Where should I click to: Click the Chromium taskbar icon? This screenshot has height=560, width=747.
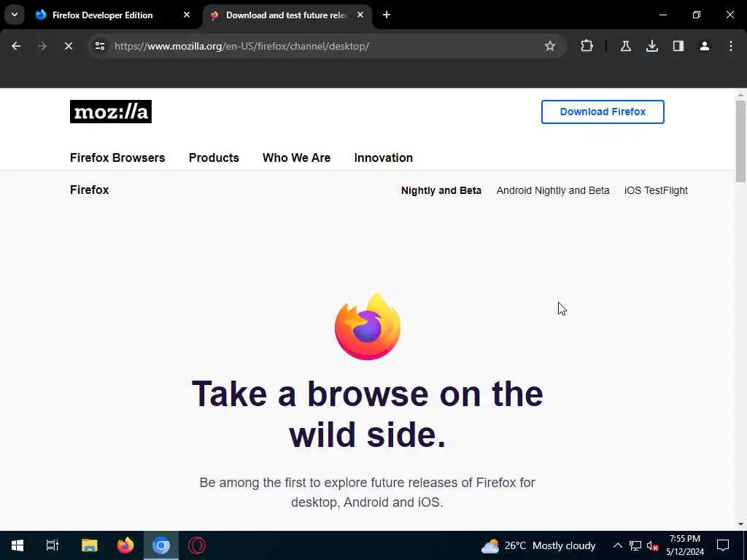pos(161,545)
